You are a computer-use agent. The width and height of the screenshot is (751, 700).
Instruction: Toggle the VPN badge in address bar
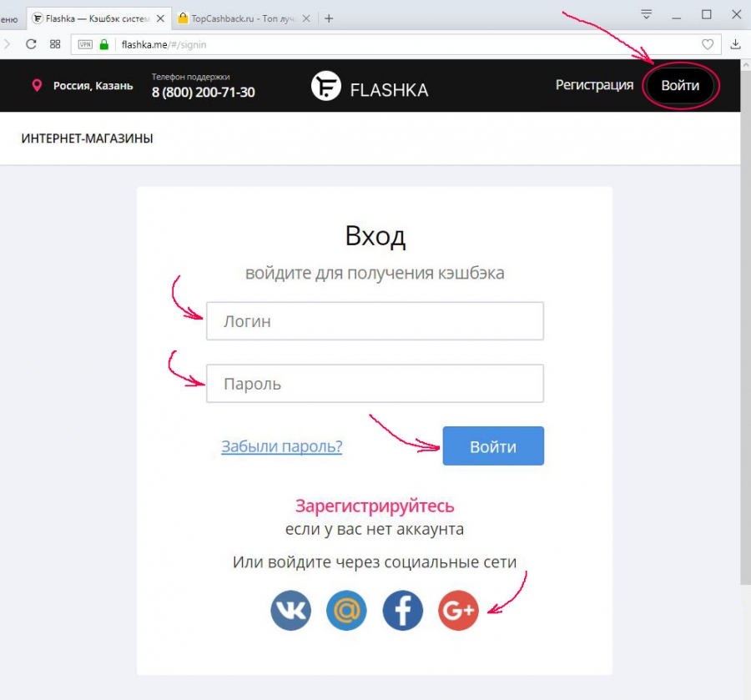click(x=85, y=44)
